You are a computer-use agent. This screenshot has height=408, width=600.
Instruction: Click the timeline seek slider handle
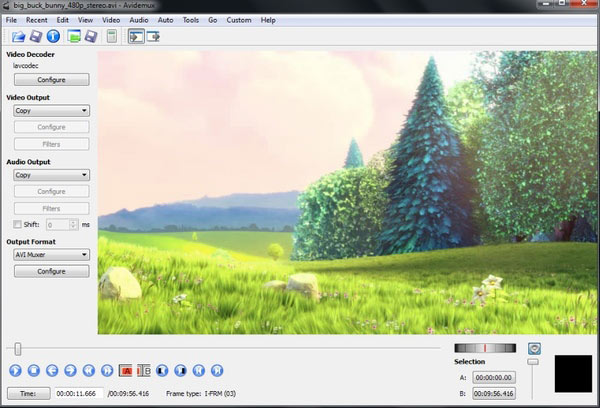coord(18,349)
